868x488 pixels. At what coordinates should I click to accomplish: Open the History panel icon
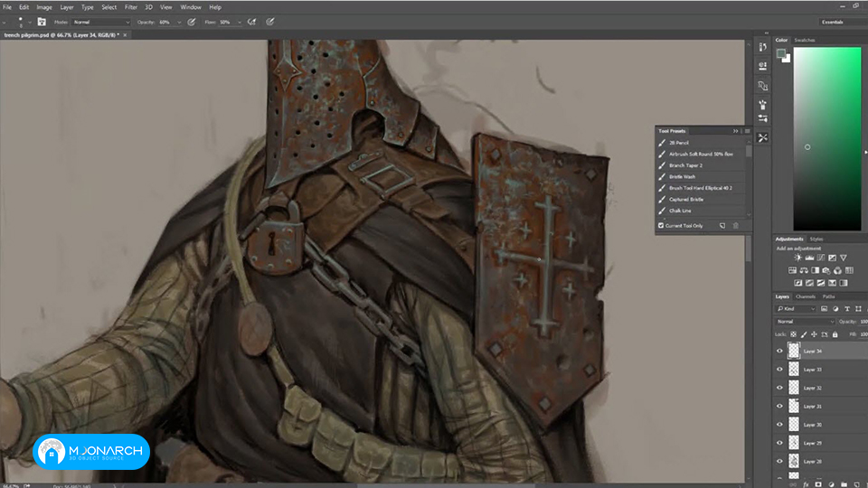click(763, 48)
